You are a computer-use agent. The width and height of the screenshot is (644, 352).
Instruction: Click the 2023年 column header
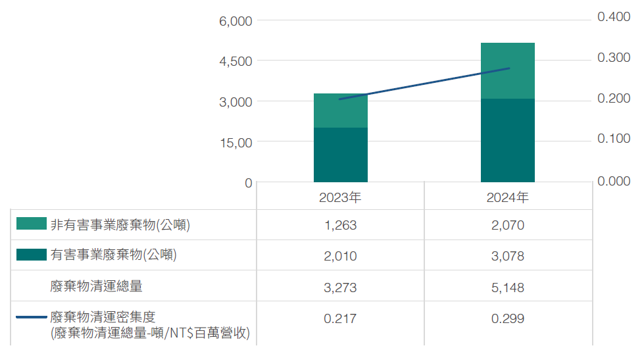[340, 197]
